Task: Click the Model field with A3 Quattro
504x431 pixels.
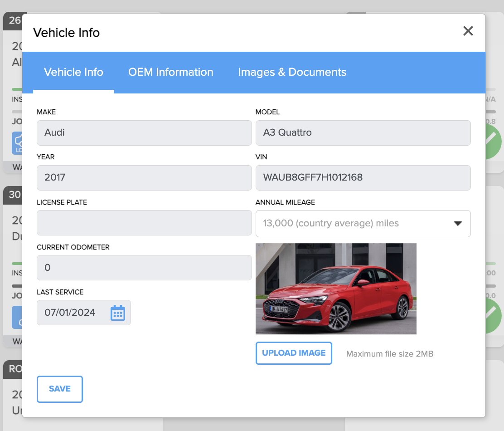Action: pyautogui.click(x=363, y=133)
